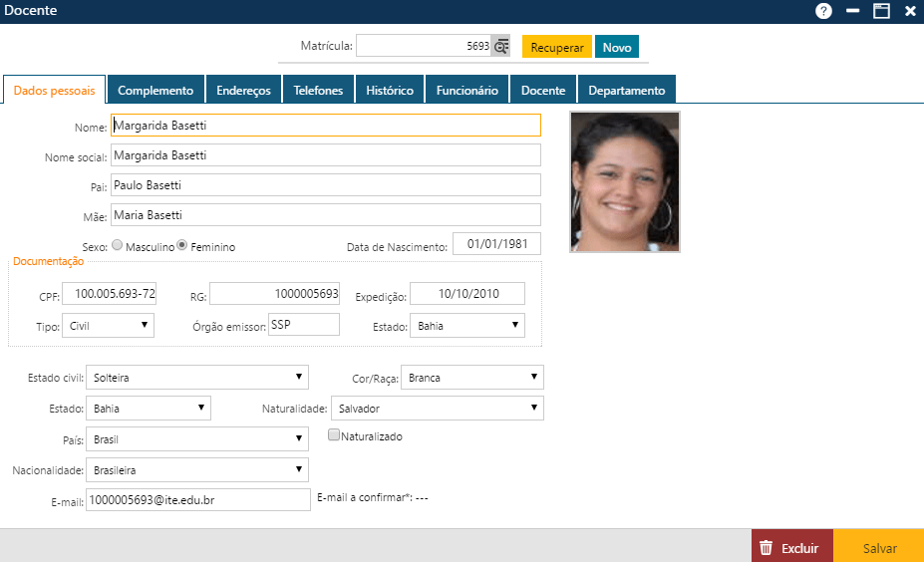Click into the Nome field
Viewport: 924px width, 562px height.
tap(326, 125)
